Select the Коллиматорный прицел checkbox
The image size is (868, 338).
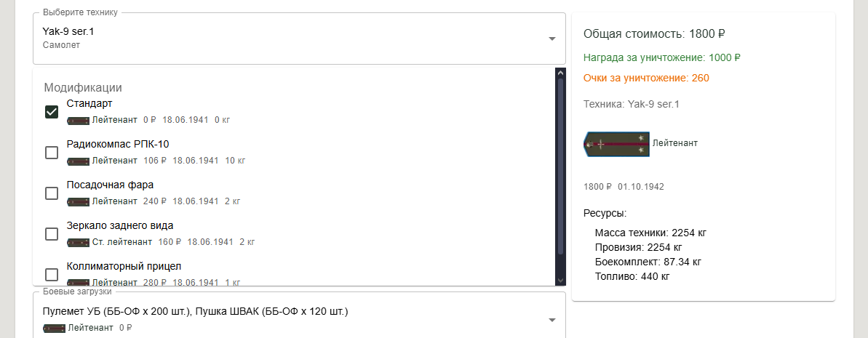[x=52, y=275]
